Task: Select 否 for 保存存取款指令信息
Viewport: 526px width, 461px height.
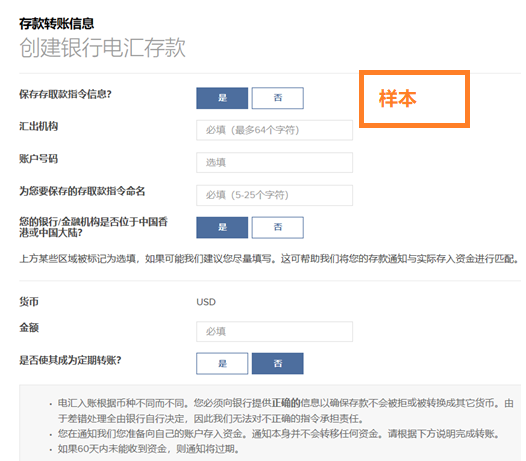Action: click(x=278, y=98)
